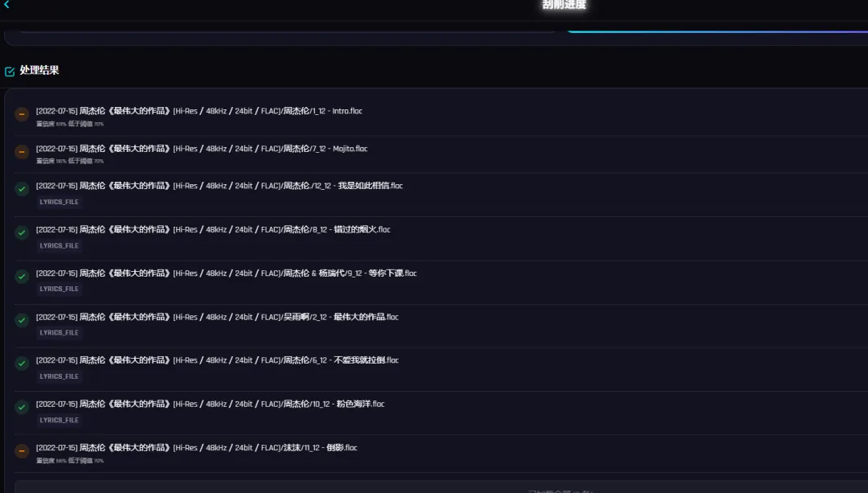Click the 处理结果 checklist icon

10,72
